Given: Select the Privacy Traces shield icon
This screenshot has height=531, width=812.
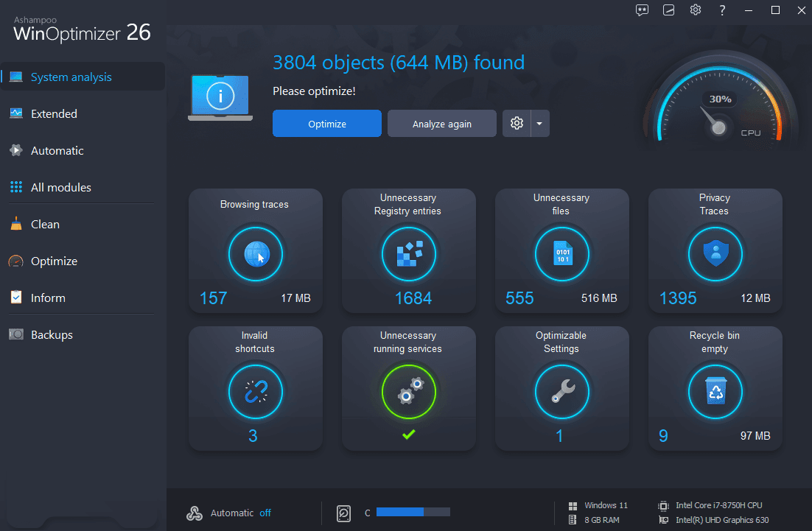Looking at the screenshot, I should (x=715, y=253).
